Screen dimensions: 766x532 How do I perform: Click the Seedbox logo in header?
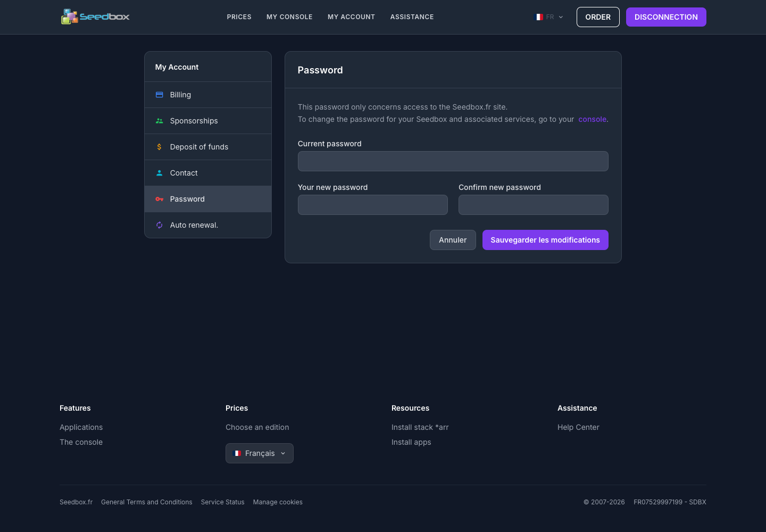(x=95, y=16)
